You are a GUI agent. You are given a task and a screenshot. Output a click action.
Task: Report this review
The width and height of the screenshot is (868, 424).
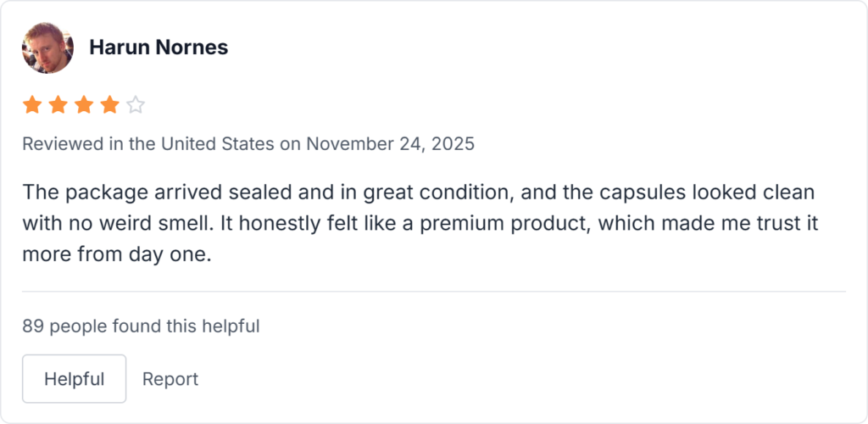pyautogui.click(x=170, y=379)
